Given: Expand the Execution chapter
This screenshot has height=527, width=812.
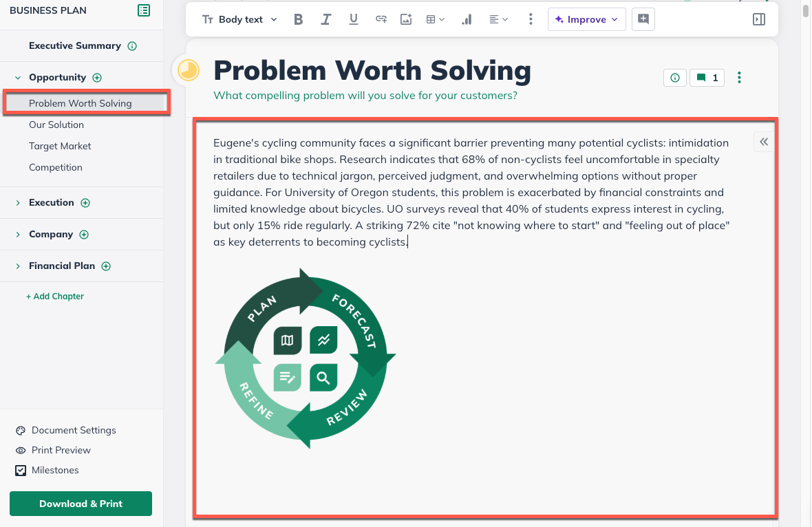Looking at the screenshot, I should 18,203.
